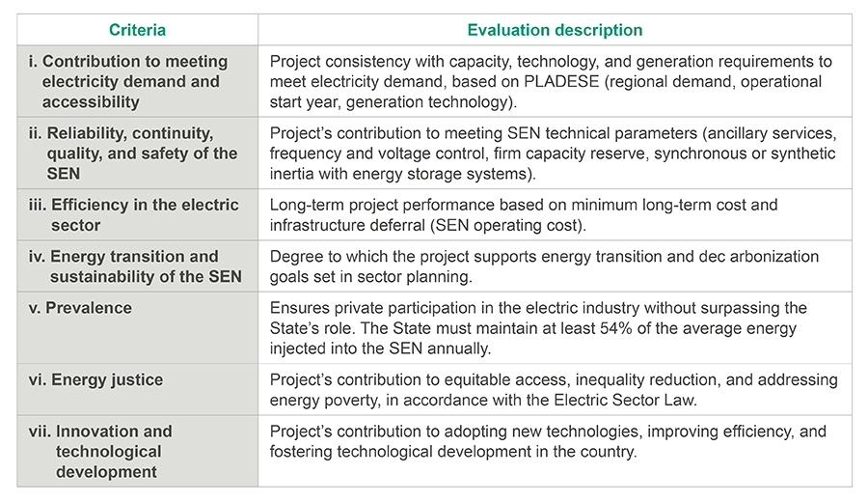Viewport: 868px width, 502px height.
Task: Select the description about equitable access
Action: click(x=553, y=390)
